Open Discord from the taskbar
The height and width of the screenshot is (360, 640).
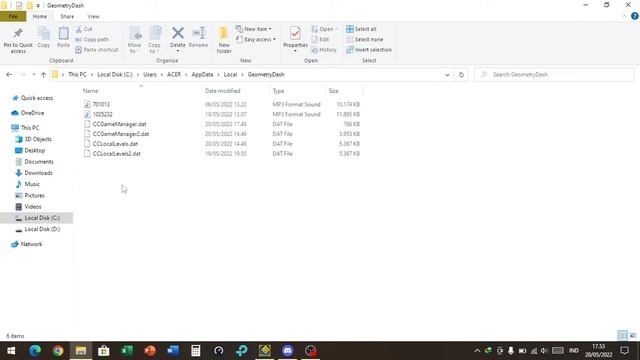point(288,351)
